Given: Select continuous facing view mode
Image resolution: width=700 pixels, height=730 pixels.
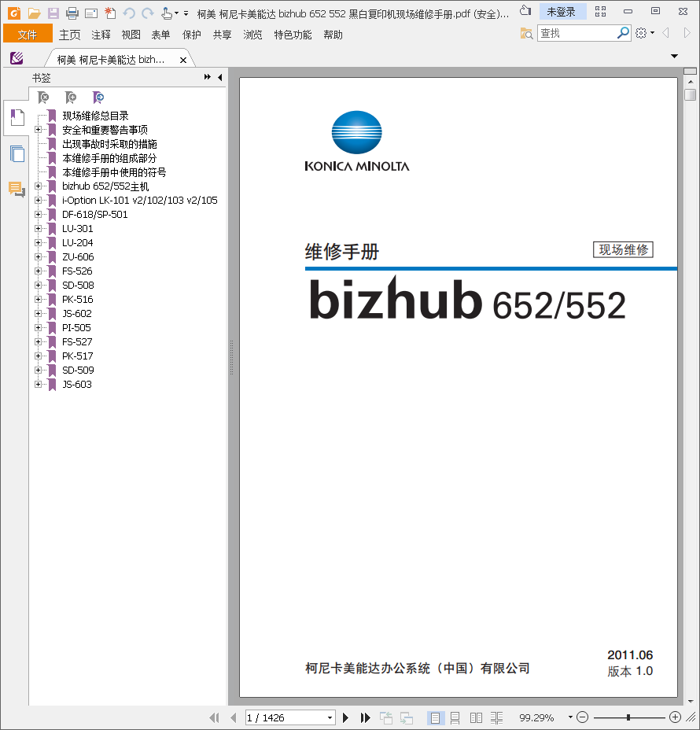Looking at the screenshot, I should (496, 718).
